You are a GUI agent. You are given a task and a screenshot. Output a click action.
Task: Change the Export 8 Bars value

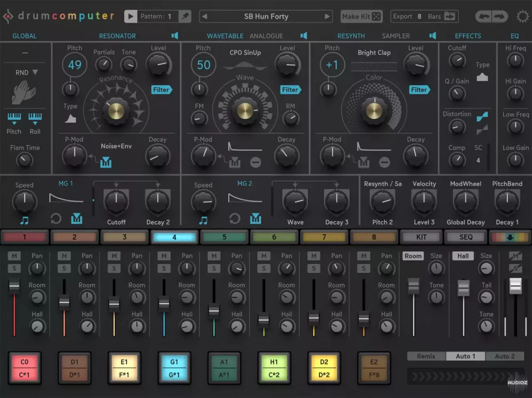click(419, 16)
